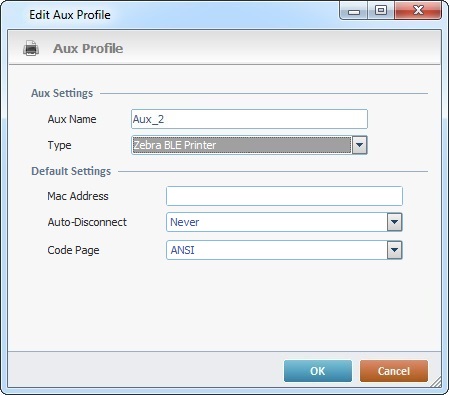Click the Aux Settings section heading
The width and height of the screenshot is (449, 395).
[x=62, y=93]
